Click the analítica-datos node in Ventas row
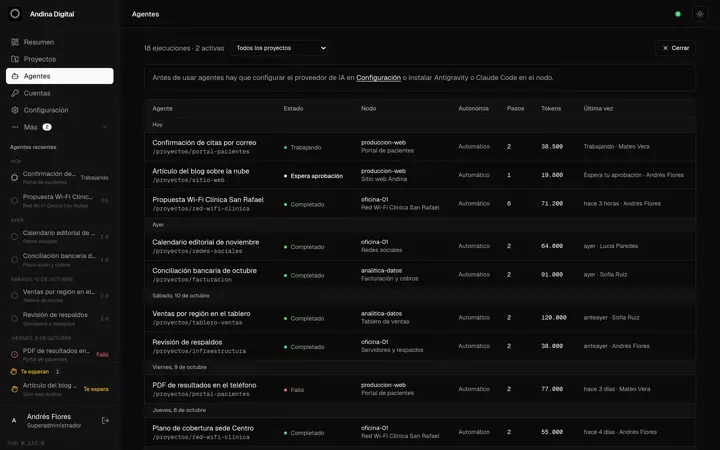Viewport: 720px width, 450px height. [382, 314]
